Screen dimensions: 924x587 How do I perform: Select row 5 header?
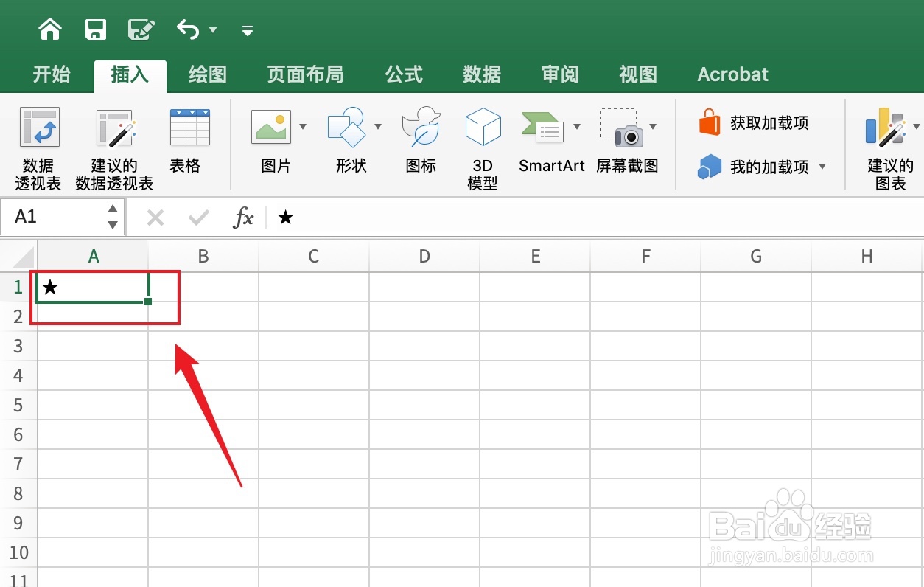19,405
